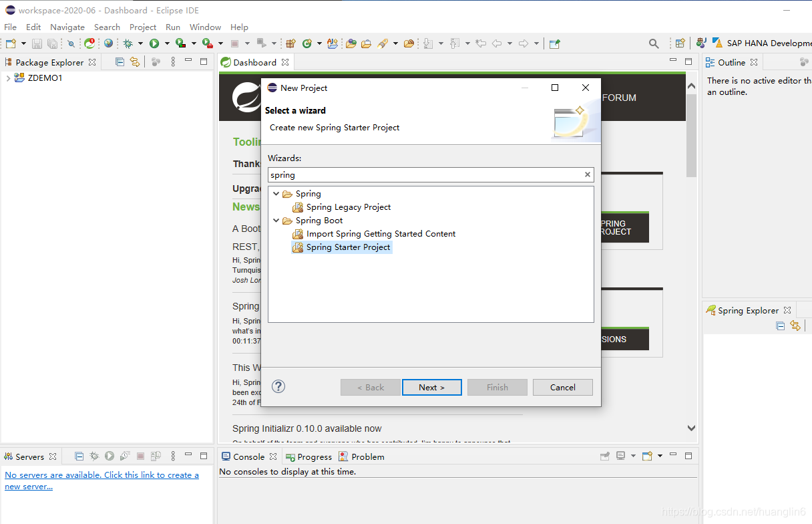The image size is (812, 524).
Task: Open a web browser from the toolbar
Action: 109,43
